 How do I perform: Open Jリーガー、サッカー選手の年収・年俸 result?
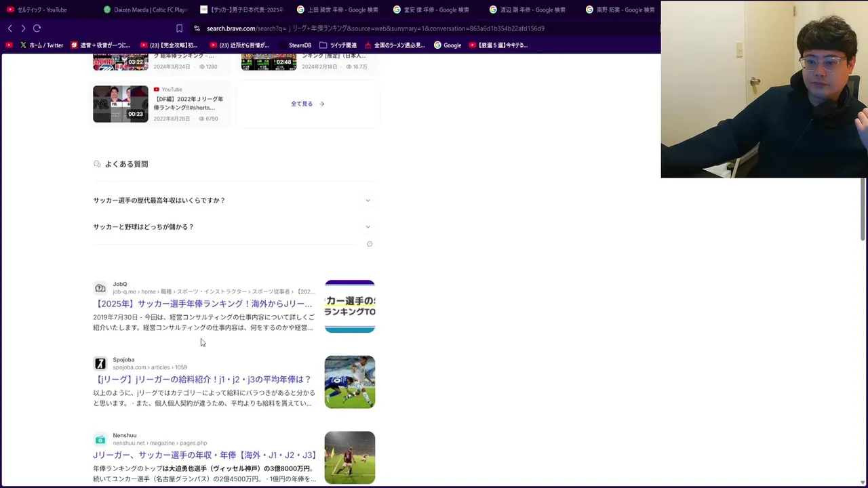click(205, 455)
